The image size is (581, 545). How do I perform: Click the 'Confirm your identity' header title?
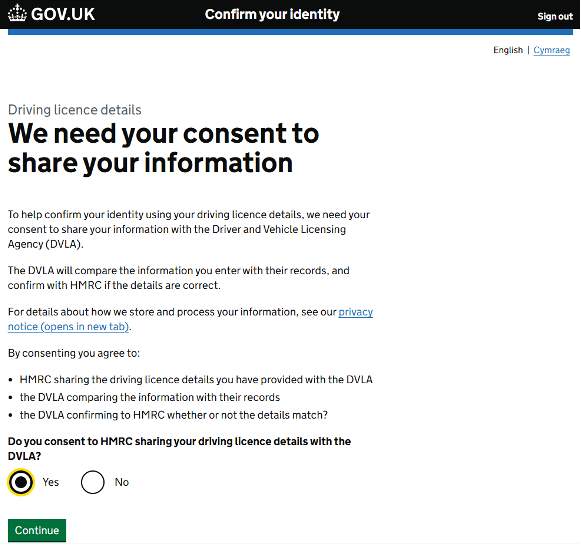coord(272,14)
